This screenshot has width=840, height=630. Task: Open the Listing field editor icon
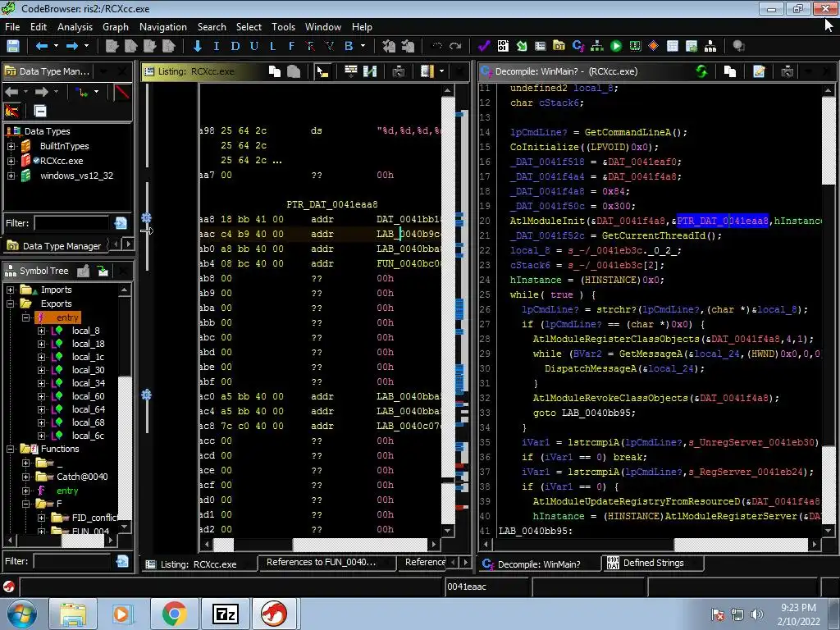[x=350, y=71]
